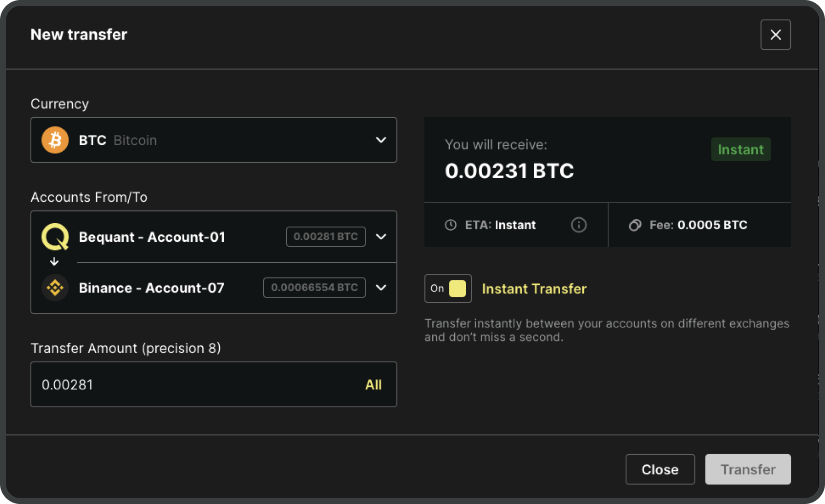Viewport: 825px width, 504px height.
Task: Click the 0.00066554 BTC balance badge
Action: (x=314, y=288)
